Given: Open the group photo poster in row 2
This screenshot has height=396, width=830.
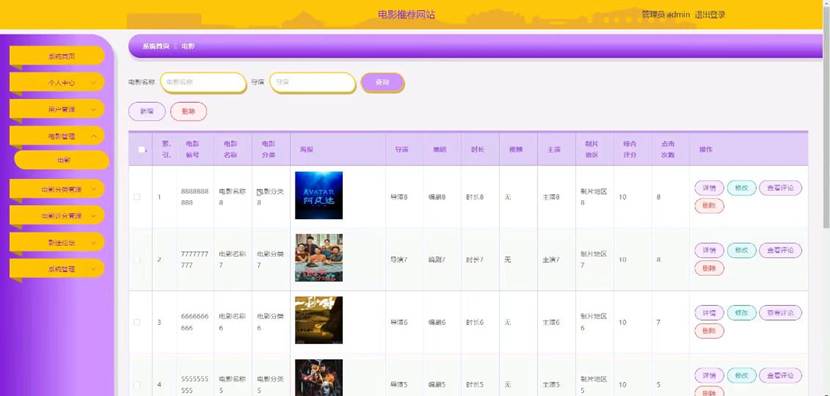Looking at the screenshot, I should (319, 257).
